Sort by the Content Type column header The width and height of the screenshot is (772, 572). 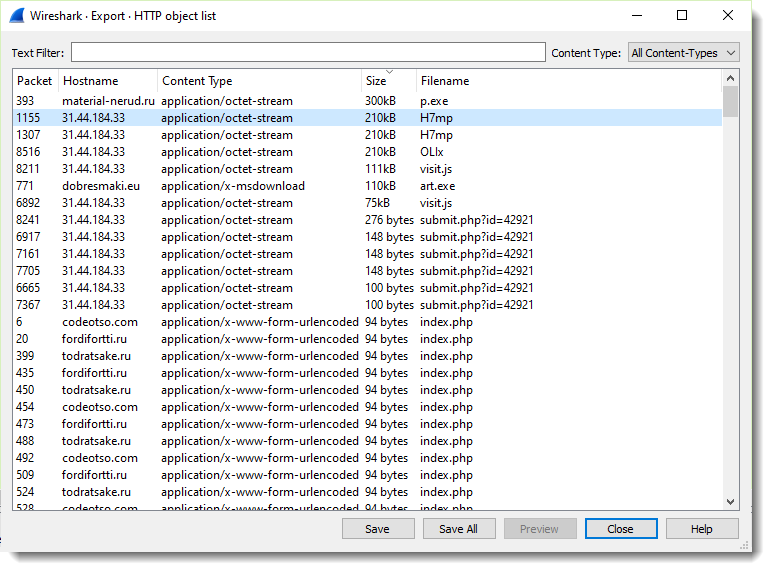coord(259,81)
